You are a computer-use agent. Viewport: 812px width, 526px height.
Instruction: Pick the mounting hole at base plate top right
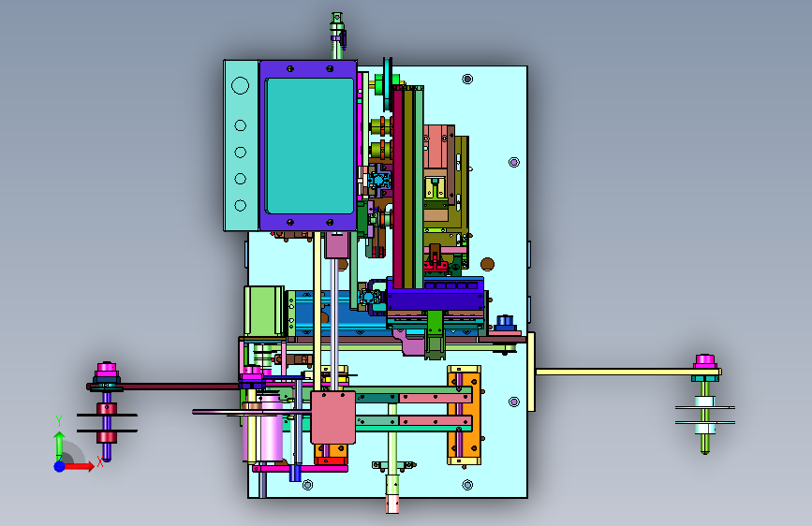click(x=467, y=79)
